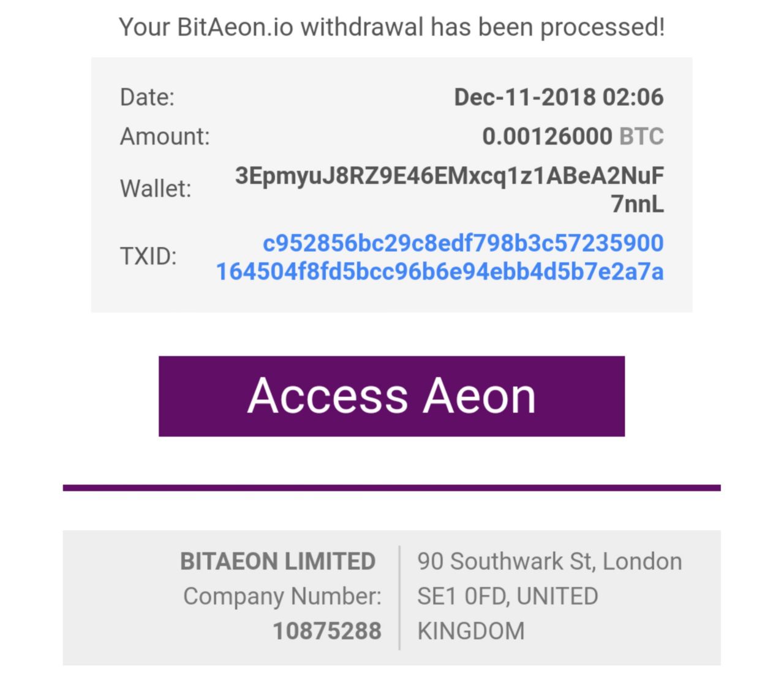This screenshot has width=784, height=692.
Task: Click the Wallet: field label
Action: point(156,189)
